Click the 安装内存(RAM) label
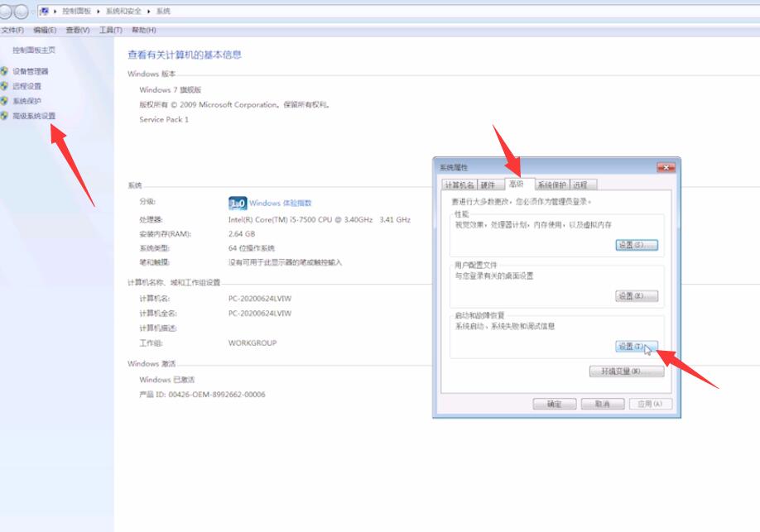This screenshot has height=532, width=760. 166,234
